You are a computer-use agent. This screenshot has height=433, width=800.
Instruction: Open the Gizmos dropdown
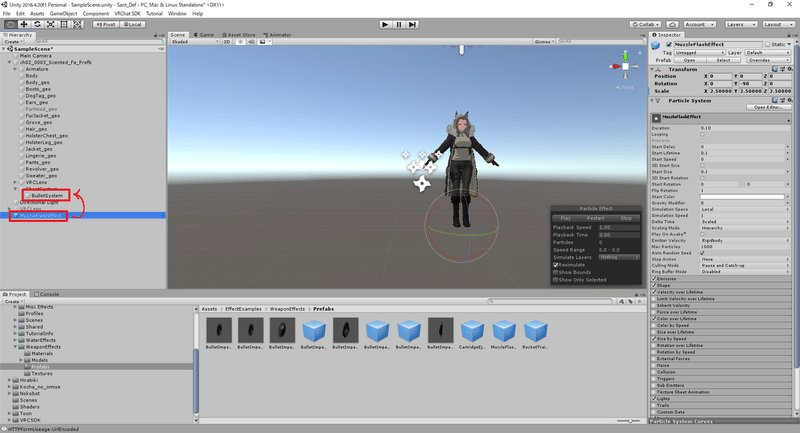click(x=544, y=42)
